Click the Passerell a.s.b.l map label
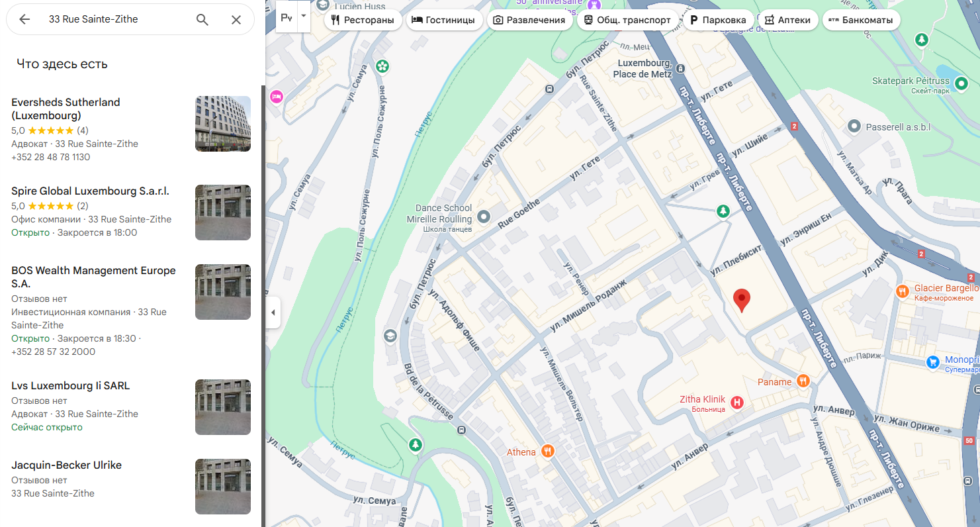980x527 pixels. click(898, 126)
